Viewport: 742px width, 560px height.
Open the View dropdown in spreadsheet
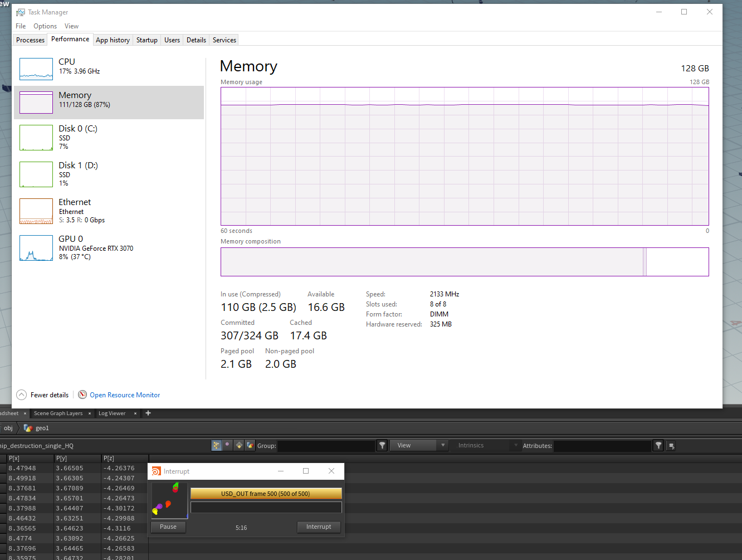(x=418, y=445)
